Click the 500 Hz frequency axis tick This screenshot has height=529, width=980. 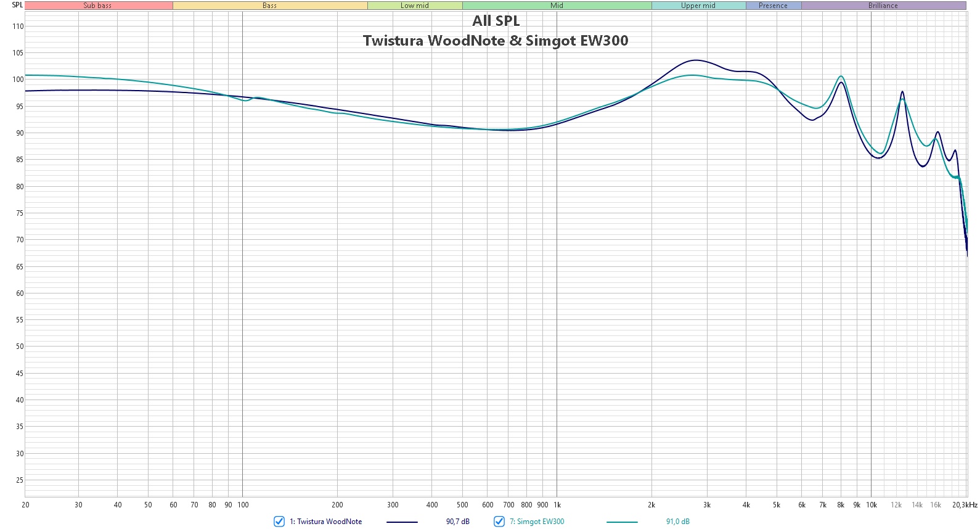pos(462,505)
